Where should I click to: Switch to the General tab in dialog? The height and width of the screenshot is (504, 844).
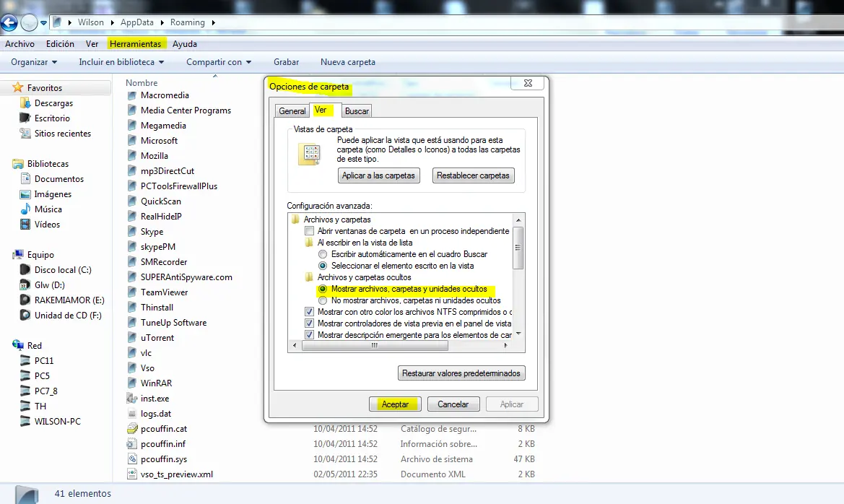[x=292, y=111]
